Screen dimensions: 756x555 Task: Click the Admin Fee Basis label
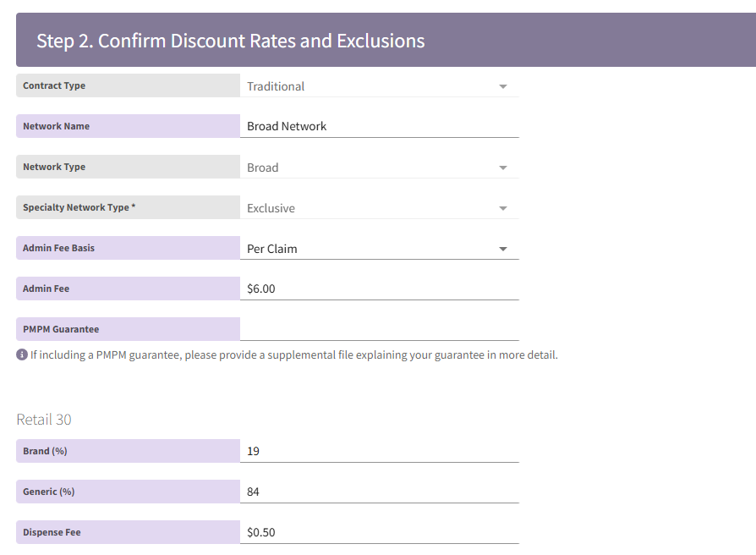click(x=58, y=248)
